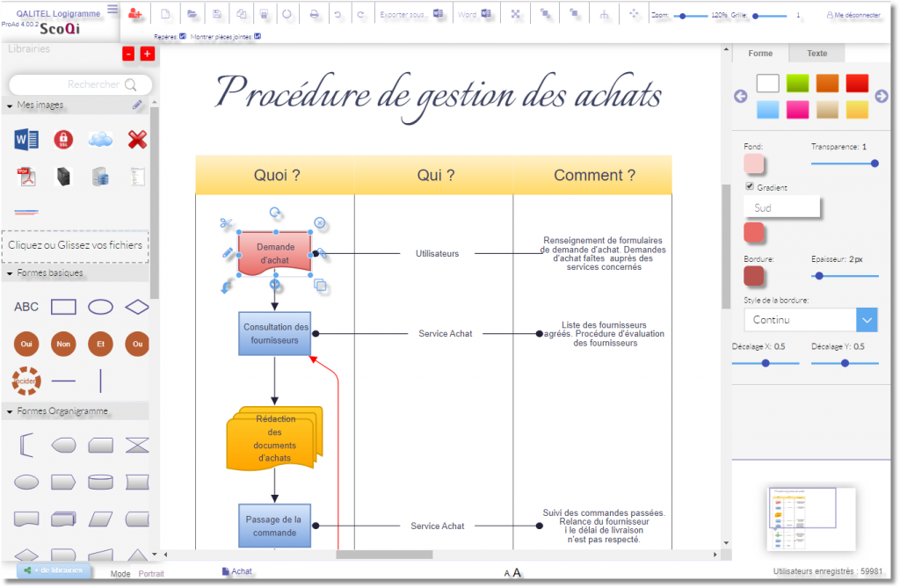
Task: Pick the ABC text shape
Action: (x=26, y=308)
